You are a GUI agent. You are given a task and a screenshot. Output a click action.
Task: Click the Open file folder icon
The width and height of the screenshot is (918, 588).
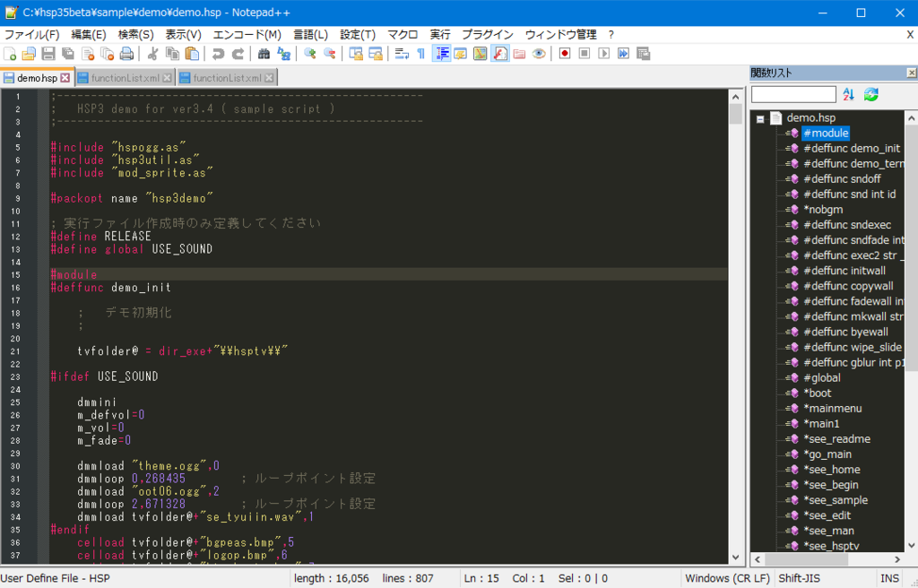(x=29, y=54)
